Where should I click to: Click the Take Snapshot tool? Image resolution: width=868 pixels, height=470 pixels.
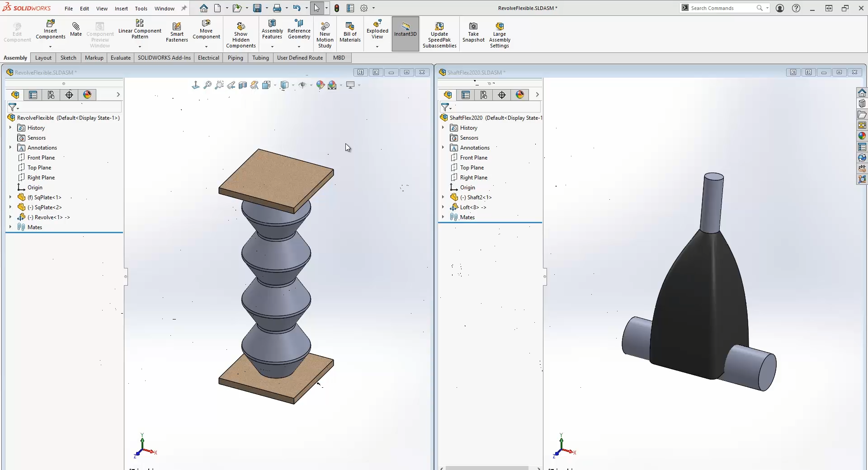point(473,33)
